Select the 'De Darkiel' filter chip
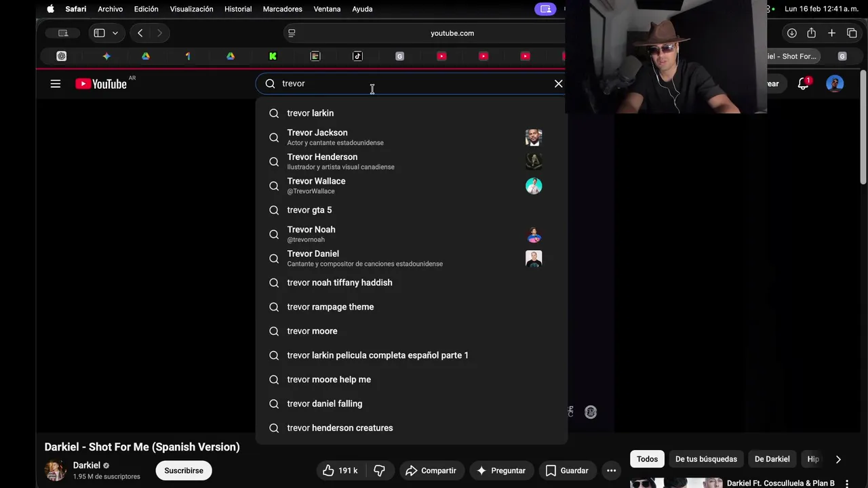The image size is (868, 488). (x=772, y=459)
